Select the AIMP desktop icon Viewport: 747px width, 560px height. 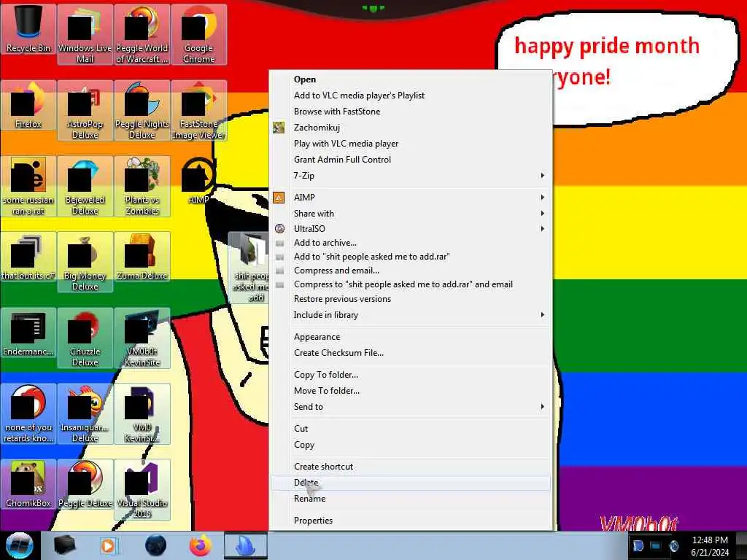pyautogui.click(x=198, y=181)
